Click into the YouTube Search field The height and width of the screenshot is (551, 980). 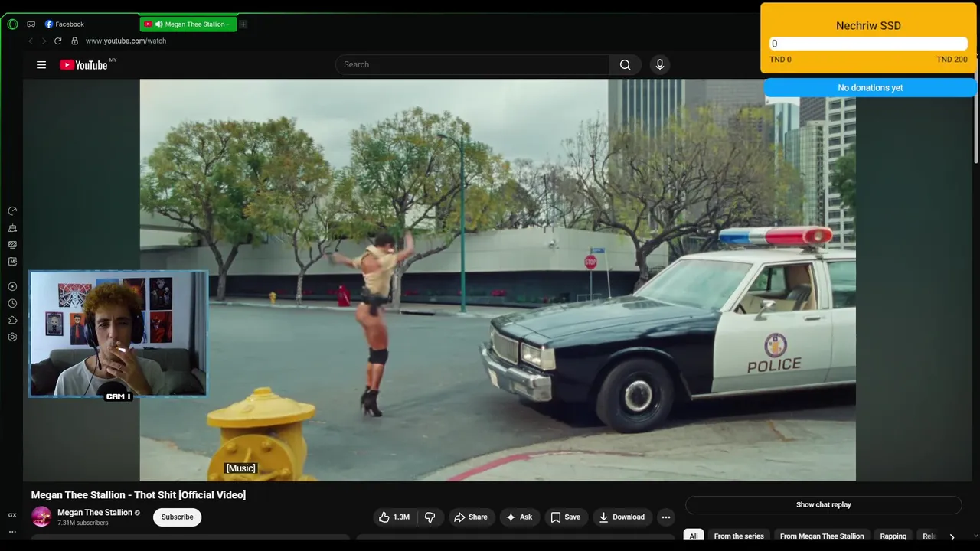click(x=472, y=64)
